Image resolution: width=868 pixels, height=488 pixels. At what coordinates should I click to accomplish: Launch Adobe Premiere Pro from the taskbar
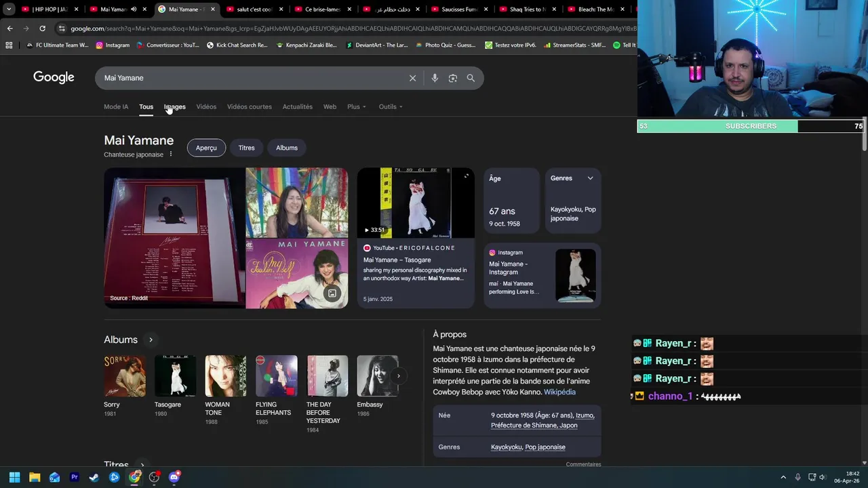(x=75, y=477)
